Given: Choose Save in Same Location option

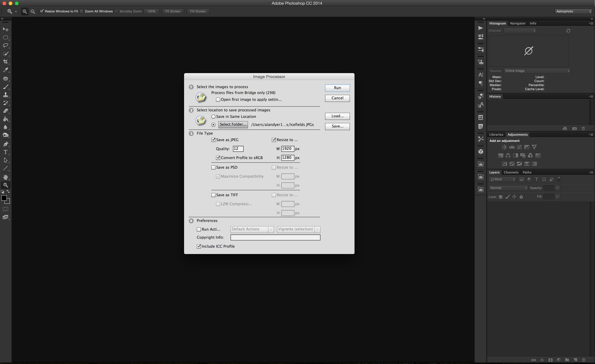Looking at the screenshot, I should pyautogui.click(x=213, y=117).
